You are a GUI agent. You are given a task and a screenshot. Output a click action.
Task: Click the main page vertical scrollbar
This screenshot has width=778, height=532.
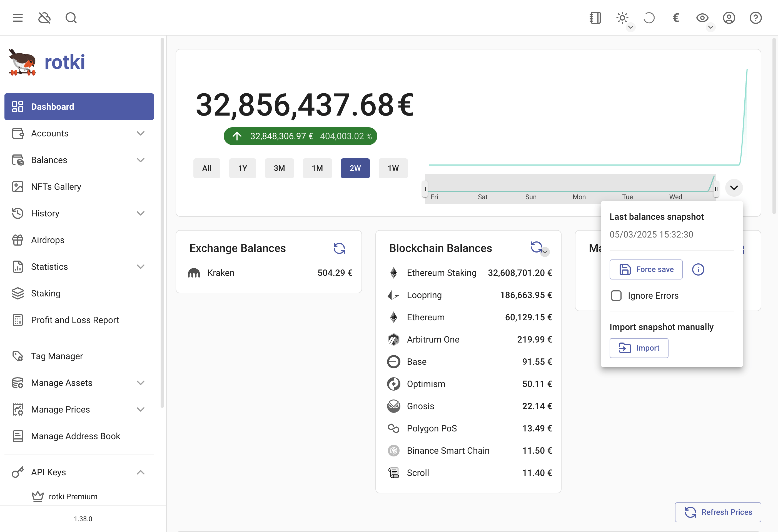coord(774,126)
